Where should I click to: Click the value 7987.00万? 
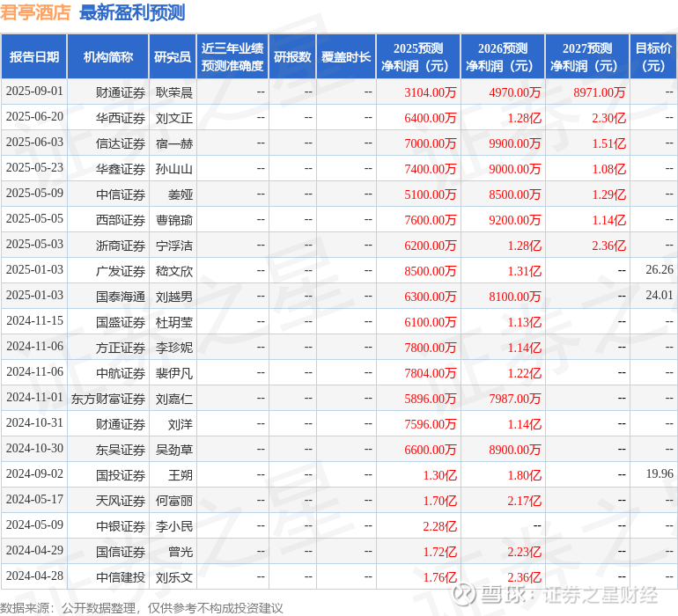(x=514, y=398)
